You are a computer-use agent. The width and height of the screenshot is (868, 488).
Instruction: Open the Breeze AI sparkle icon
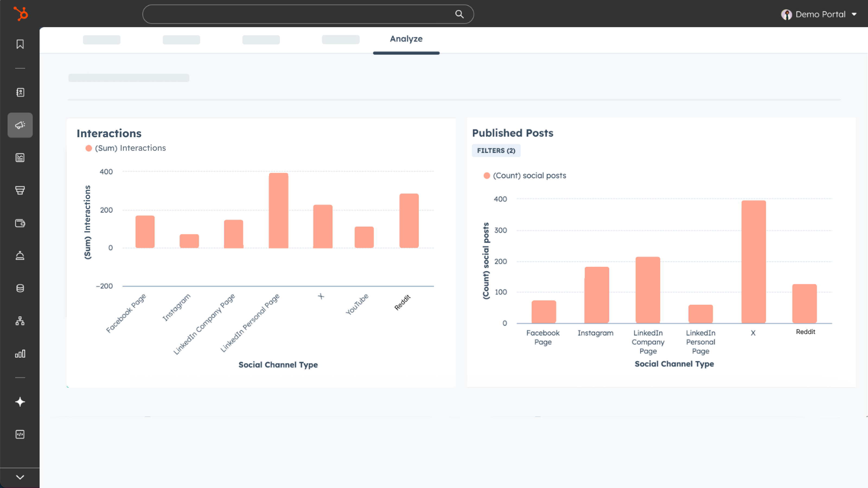[20, 402]
